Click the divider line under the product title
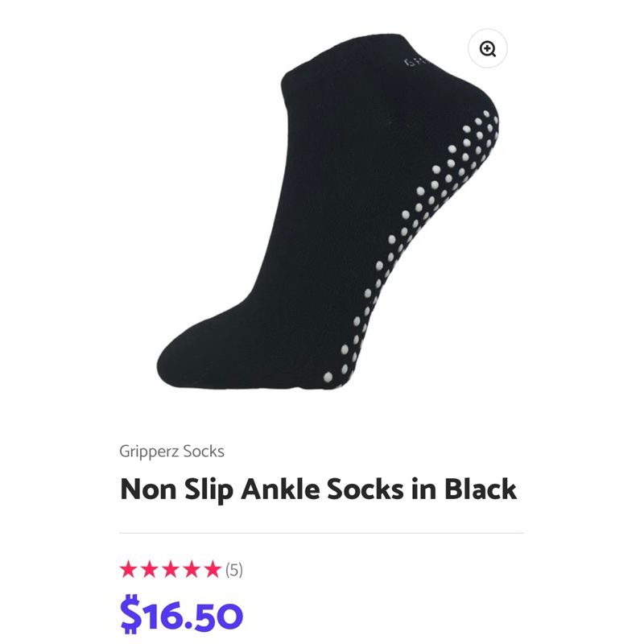This screenshot has height=644, width=644. [x=322, y=531]
